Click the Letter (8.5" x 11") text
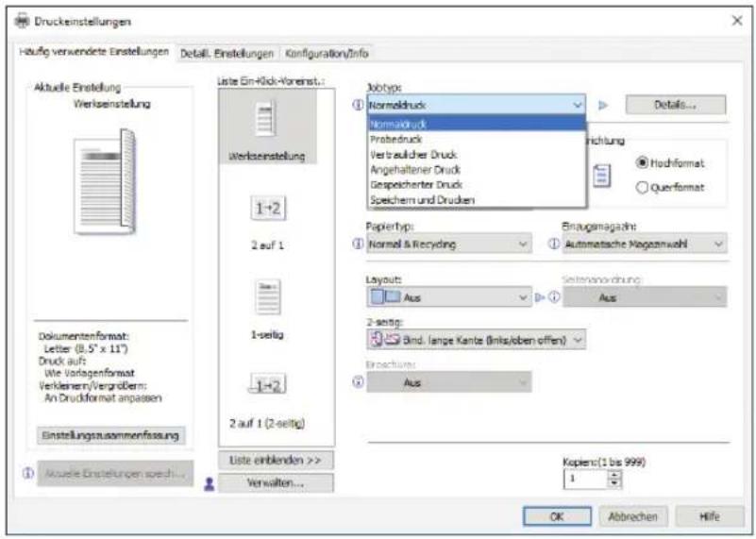 (86, 348)
